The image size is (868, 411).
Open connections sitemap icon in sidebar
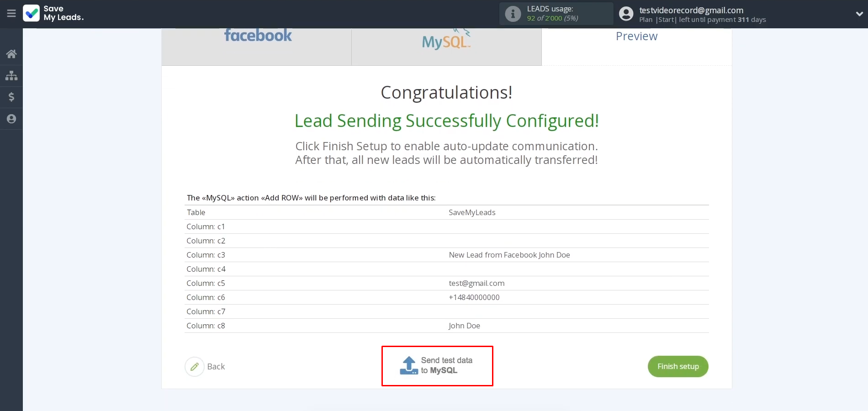pyautogui.click(x=11, y=75)
